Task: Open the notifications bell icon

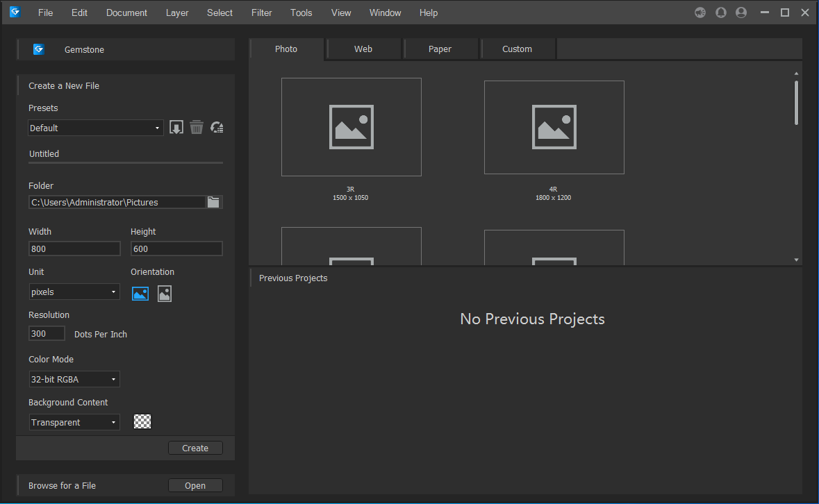Action: [721, 12]
